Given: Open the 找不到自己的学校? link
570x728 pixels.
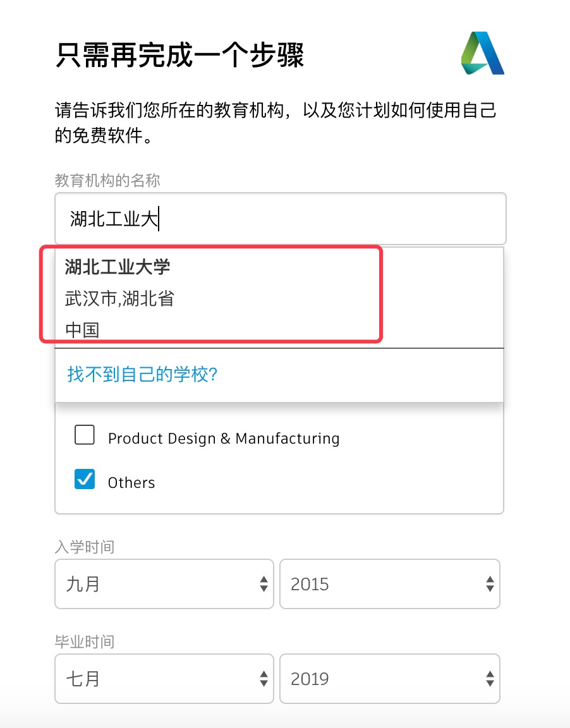Looking at the screenshot, I should (142, 374).
